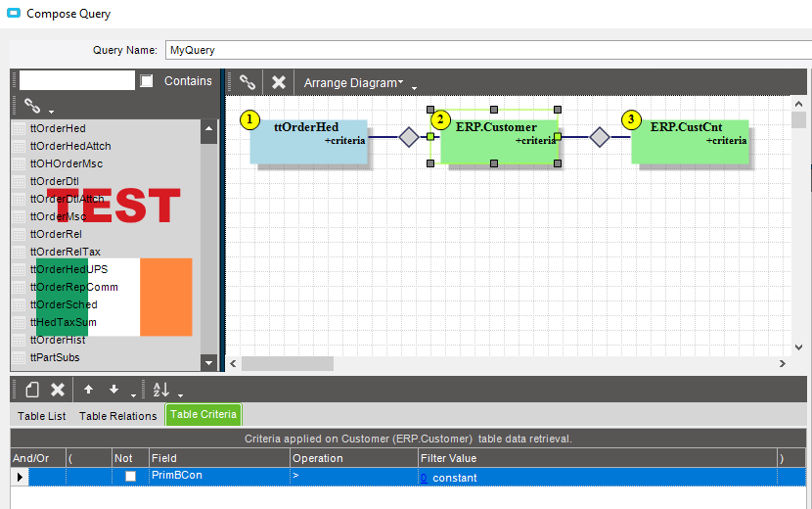Click table icon beside ttPartSubs
The height and width of the screenshot is (509, 812).
point(19,358)
